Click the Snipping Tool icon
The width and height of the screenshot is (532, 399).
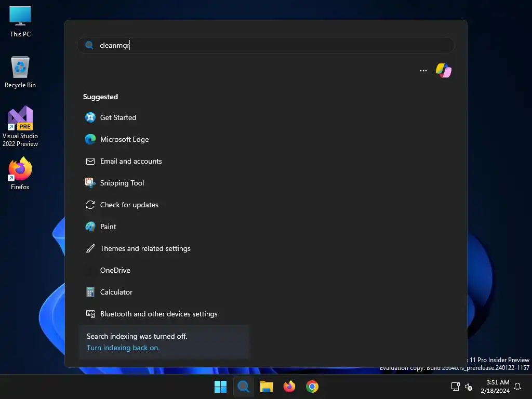[x=90, y=183]
